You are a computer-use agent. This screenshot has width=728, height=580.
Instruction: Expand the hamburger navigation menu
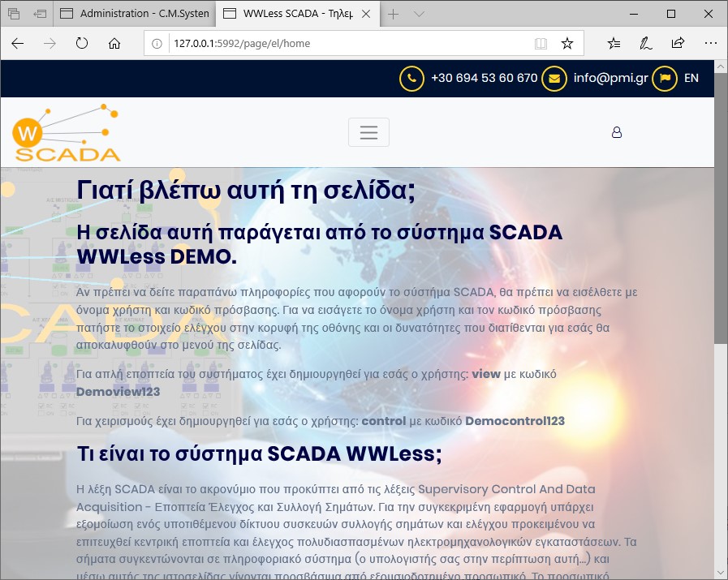pos(368,132)
